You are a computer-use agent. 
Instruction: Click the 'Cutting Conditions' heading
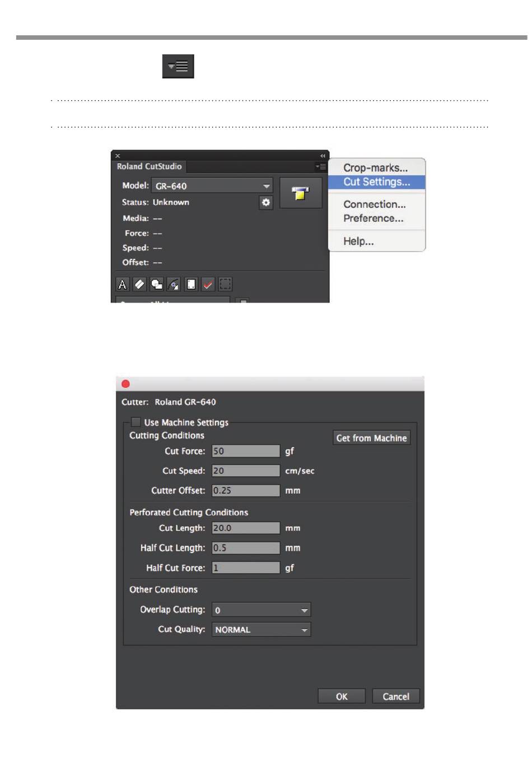click(x=167, y=435)
